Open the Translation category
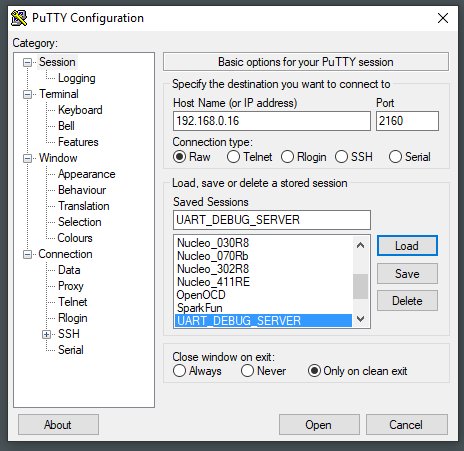Viewport: 464px width, 451px height. pyautogui.click(x=84, y=206)
